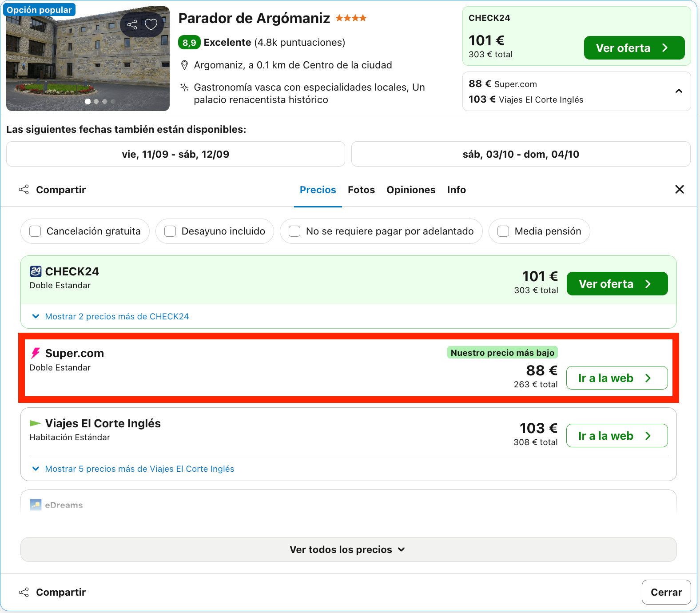This screenshot has width=700, height=613.
Task: Click the share icon beside top Compartir
Action: 24,190
